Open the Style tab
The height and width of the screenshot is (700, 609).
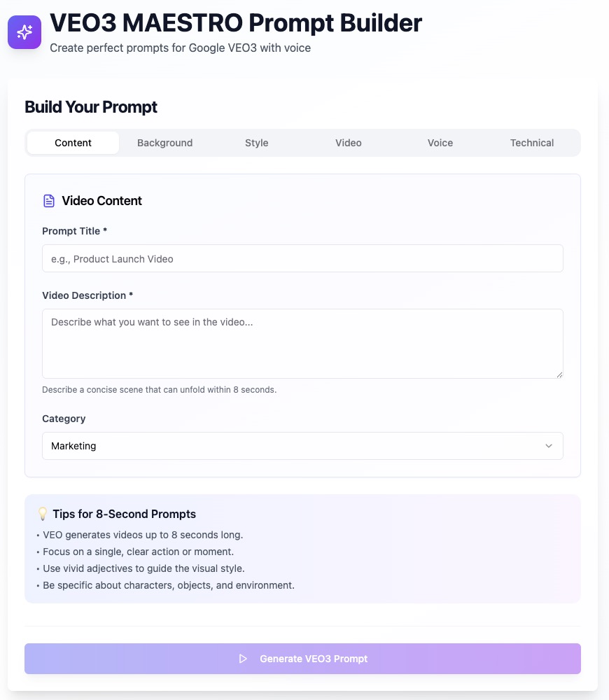(x=257, y=143)
